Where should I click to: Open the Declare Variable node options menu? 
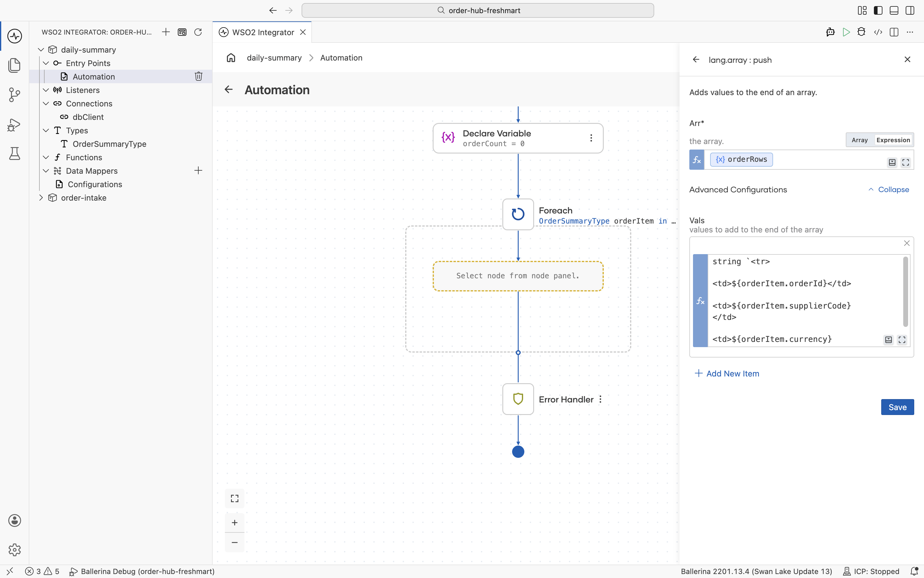(x=591, y=138)
